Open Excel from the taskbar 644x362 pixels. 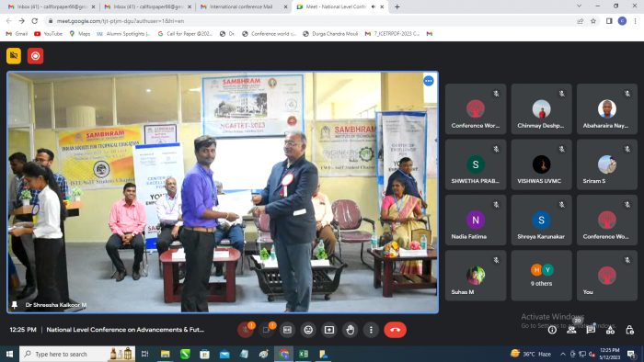[304, 354]
